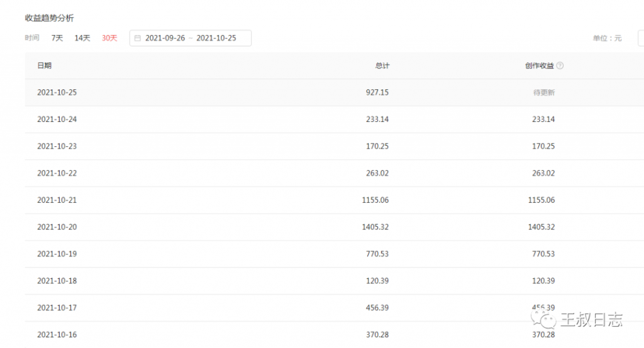Select the 2021-10-22 date cell
The width and height of the screenshot is (644, 348).
coord(57,173)
